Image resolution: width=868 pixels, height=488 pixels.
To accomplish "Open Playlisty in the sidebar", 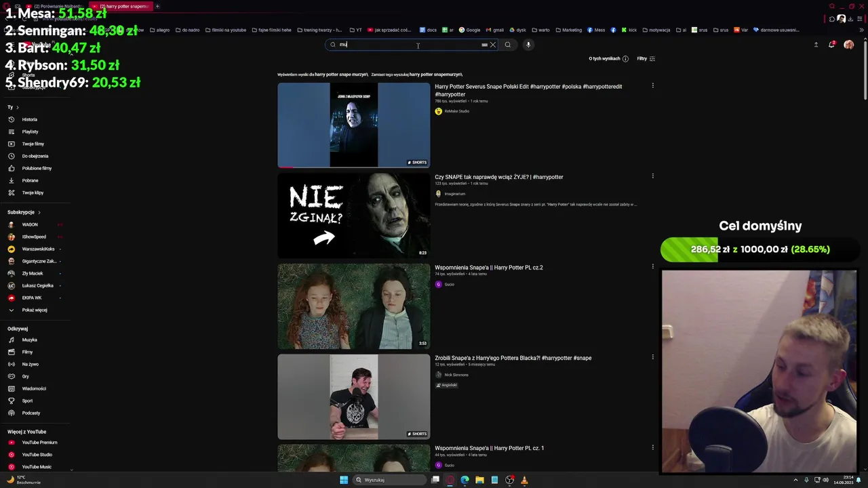I will [x=30, y=131].
